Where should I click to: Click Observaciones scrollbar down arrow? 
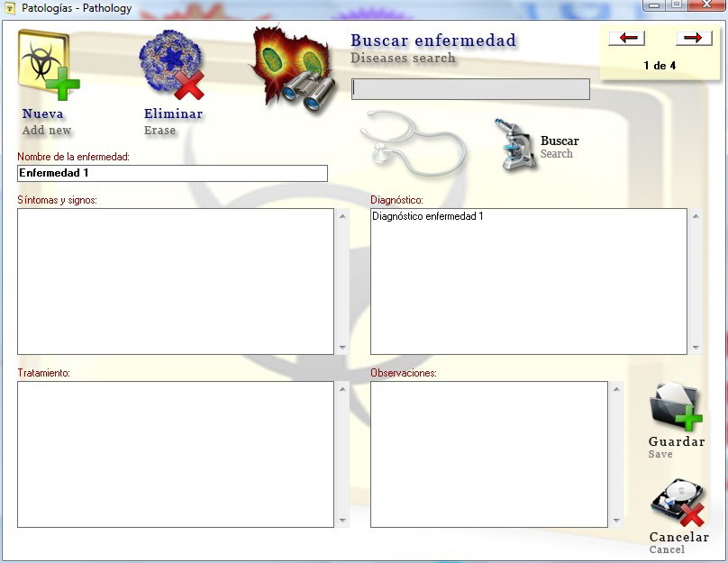(616, 521)
